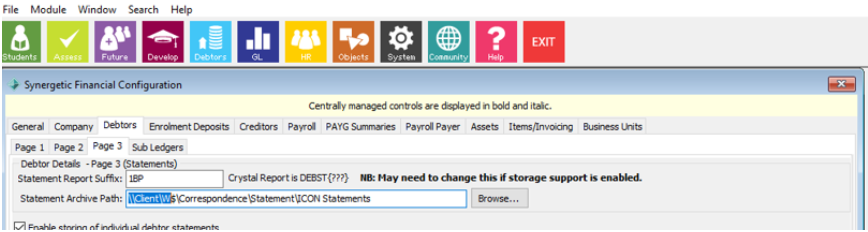This screenshot has width=868, height=232.
Task: Switch to the Sub Ledgers tab
Action: (158, 147)
